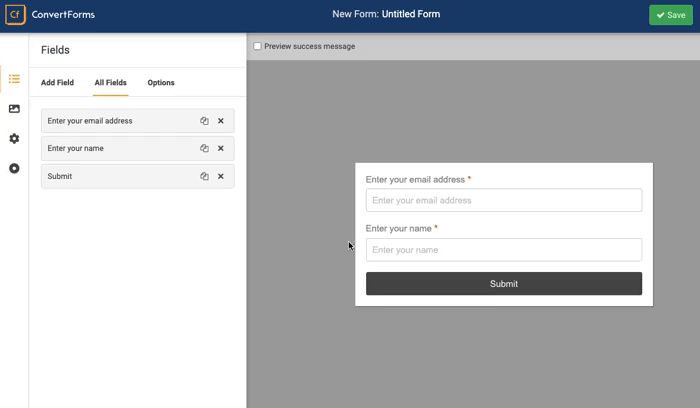Open the settings gear sidebar icon
This screenshot has width=700, height=408.
coord(14,139)
